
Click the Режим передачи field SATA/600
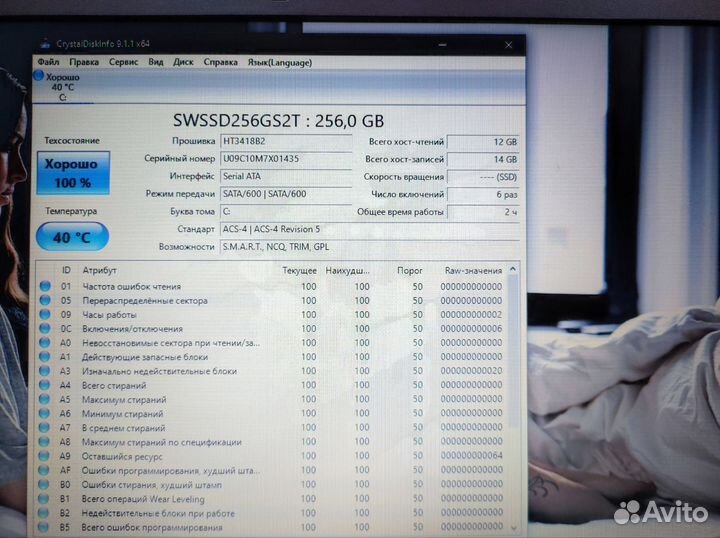(x=286, y=194)
